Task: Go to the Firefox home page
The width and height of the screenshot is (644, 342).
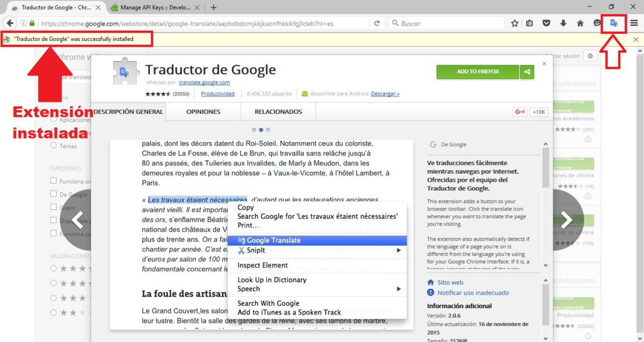Action: [x=580, y=23]
